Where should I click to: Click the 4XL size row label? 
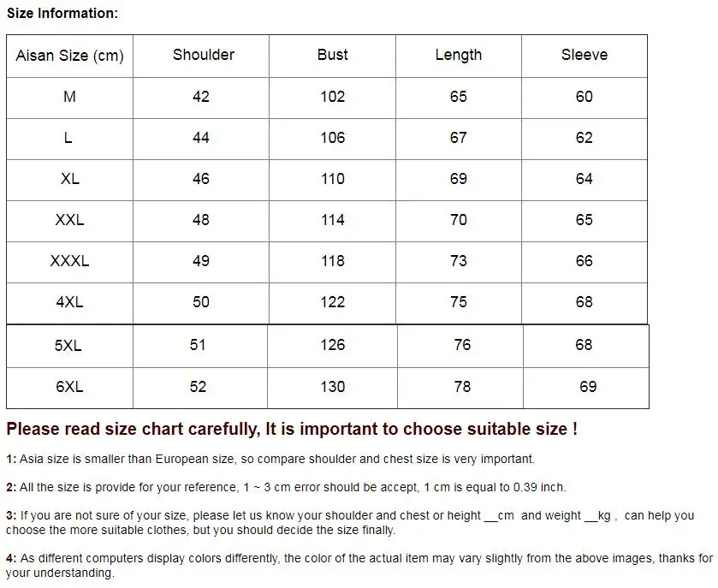(69, 302)
